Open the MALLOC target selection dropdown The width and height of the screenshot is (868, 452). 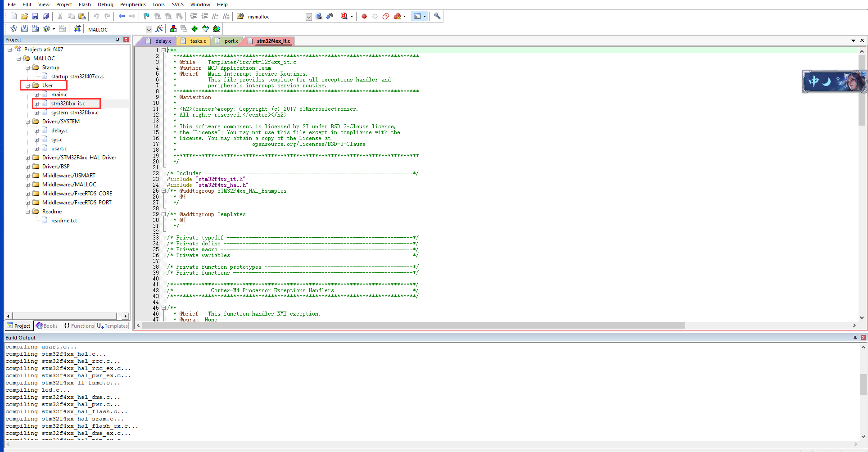click(x=149, y=29)
